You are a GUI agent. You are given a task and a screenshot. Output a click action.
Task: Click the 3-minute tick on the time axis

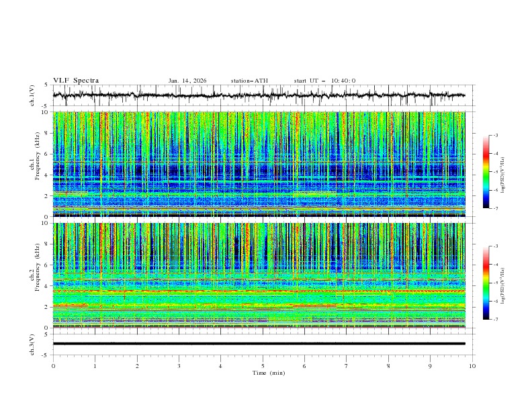coord(179,366)
